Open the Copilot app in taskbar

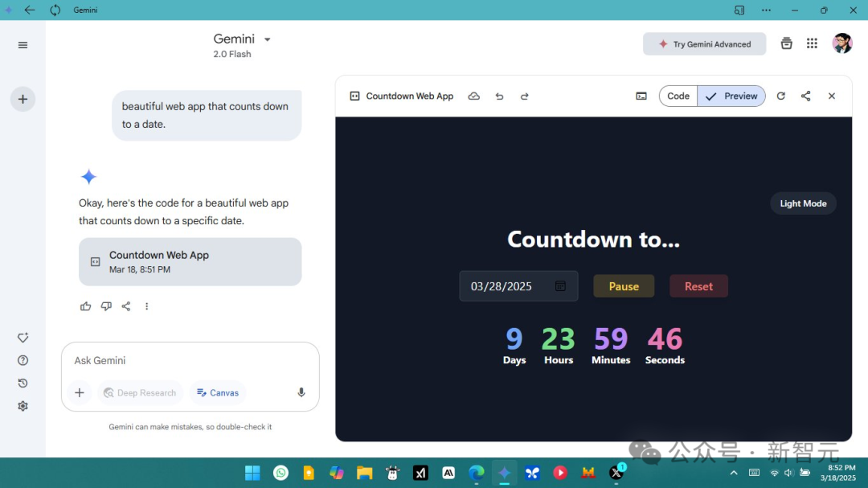pos(337,473)
